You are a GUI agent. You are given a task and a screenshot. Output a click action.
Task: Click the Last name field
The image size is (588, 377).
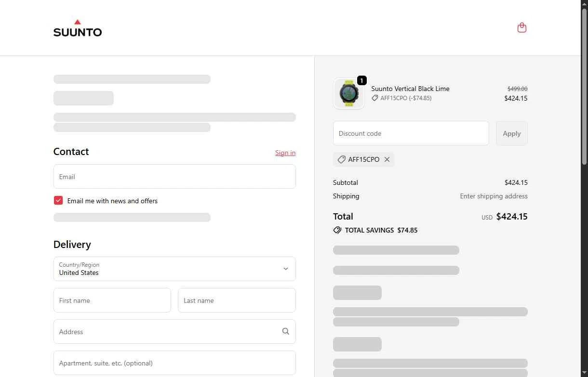click(x=237, y=300)
